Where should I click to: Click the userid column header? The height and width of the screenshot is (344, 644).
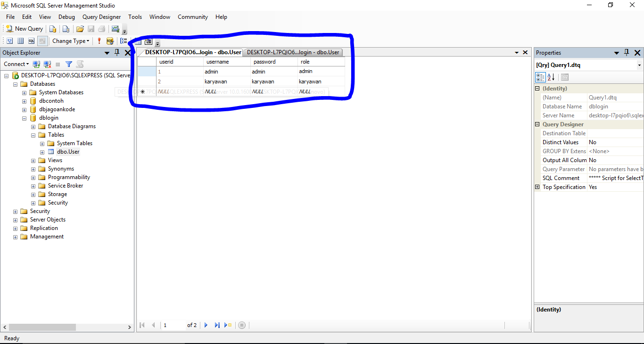[180, 62]
